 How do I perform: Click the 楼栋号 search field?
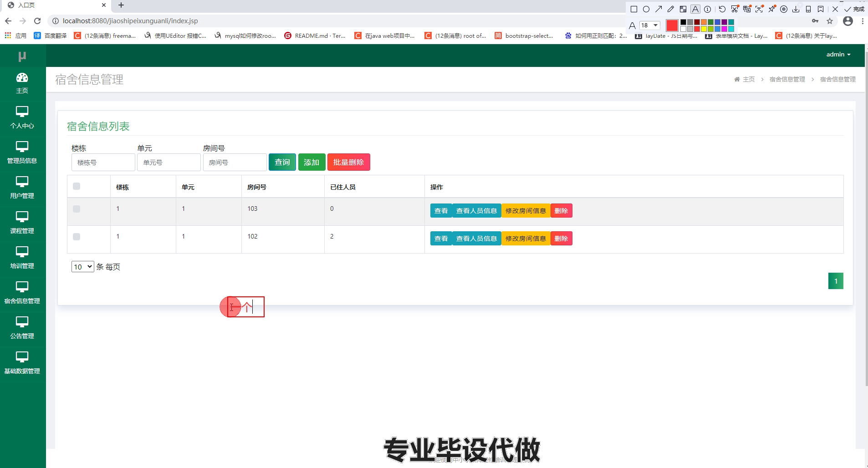[x=103, y=163]
